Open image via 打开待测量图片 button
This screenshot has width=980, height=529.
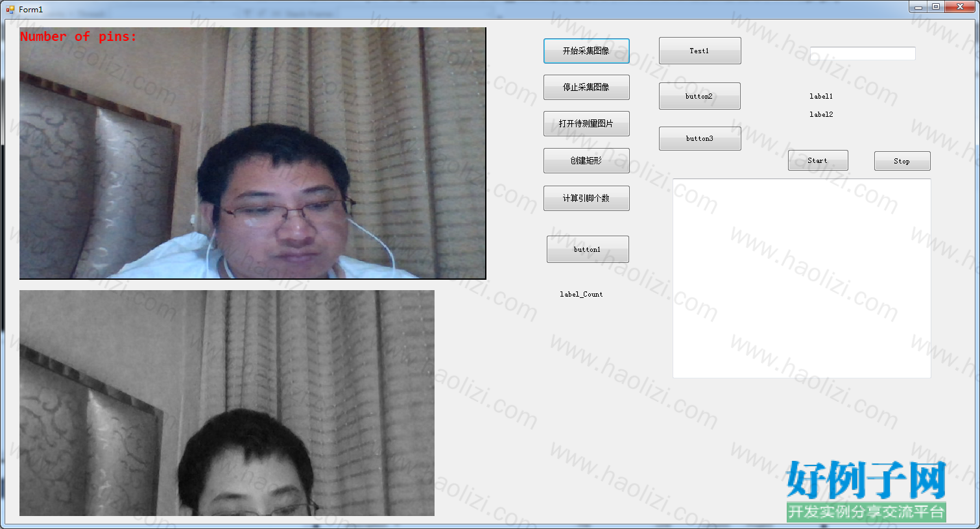(x=586, y=123)
